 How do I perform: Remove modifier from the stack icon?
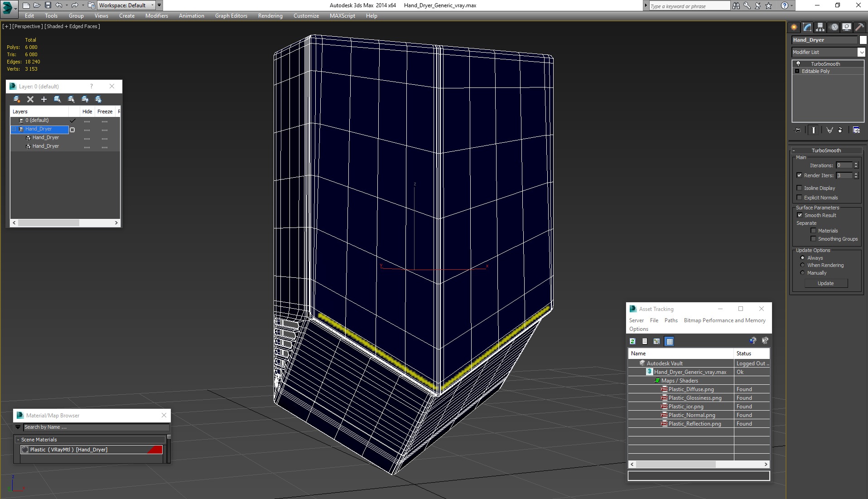pos(841,130)
